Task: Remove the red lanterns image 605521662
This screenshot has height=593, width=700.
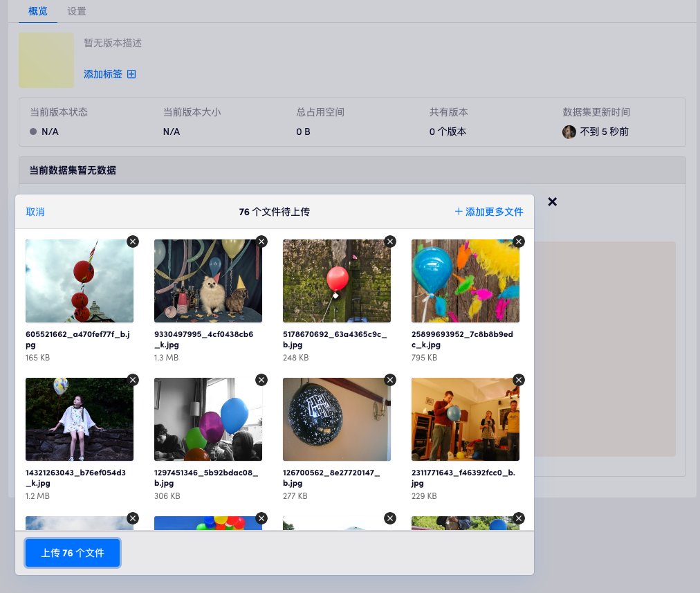Action: click(x=133, y=241)
